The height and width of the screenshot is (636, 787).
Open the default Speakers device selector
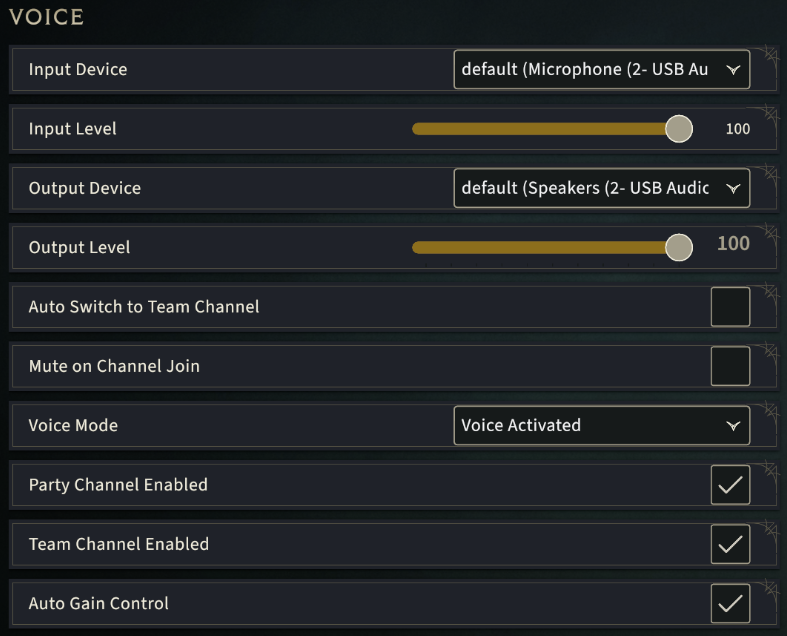590,188
